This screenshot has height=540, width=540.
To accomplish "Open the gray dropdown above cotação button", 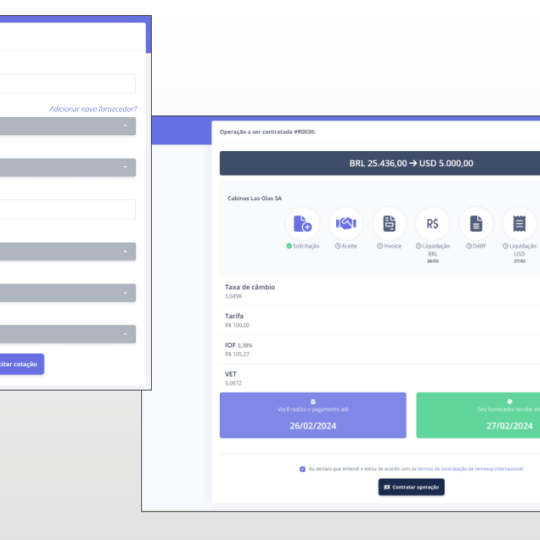I will (x=68, y=334).
